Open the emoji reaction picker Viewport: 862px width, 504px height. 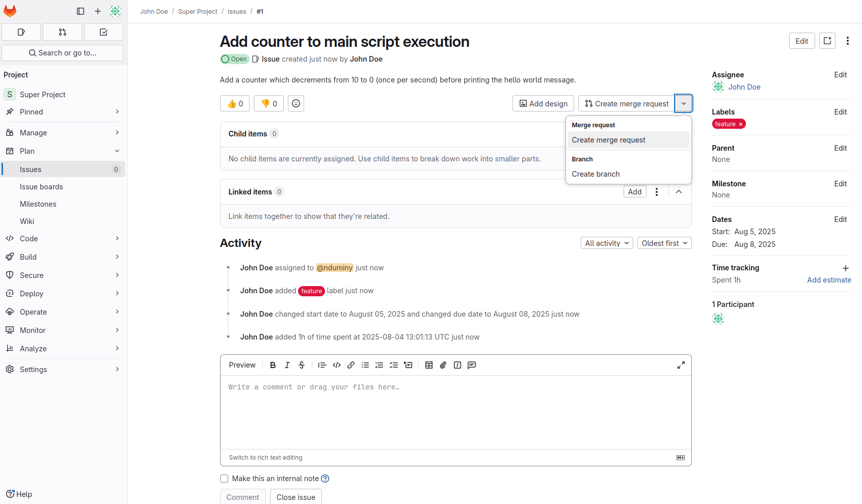pyautogui.click(x=295, y=103)
